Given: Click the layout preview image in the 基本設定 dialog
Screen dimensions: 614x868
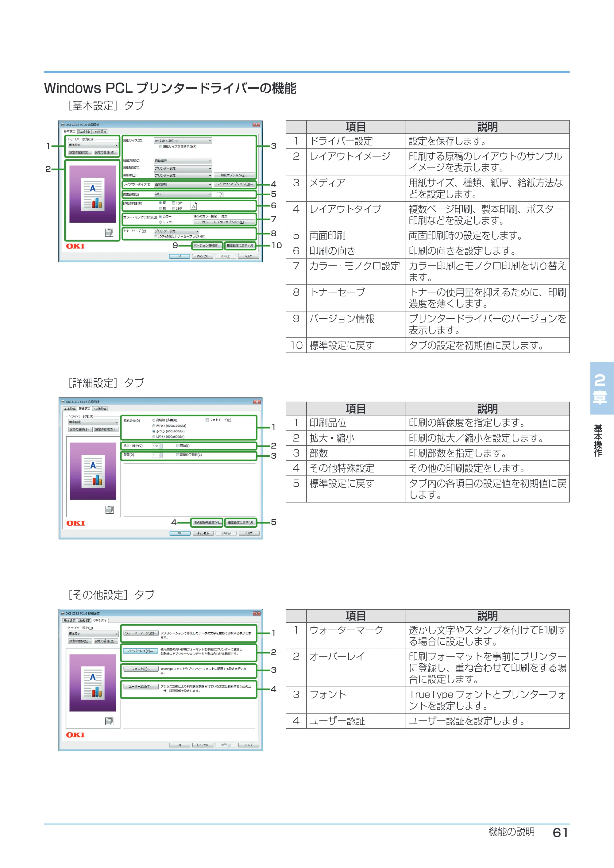Looking at the screenshot, I should coord(93,194).
